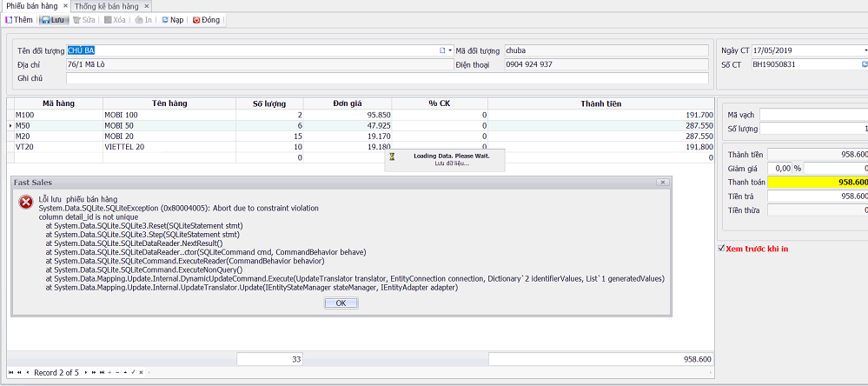
Task: Click the 958.600 grid footer total
Action: (600, 359)
